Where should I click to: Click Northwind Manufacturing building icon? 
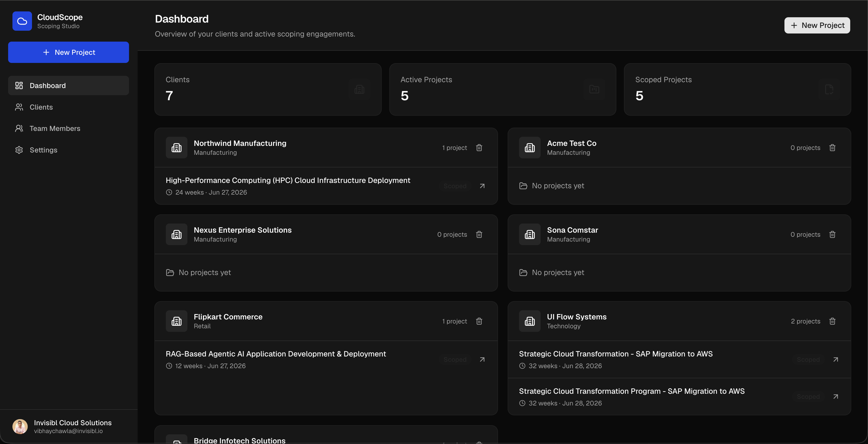coord(176,148)
